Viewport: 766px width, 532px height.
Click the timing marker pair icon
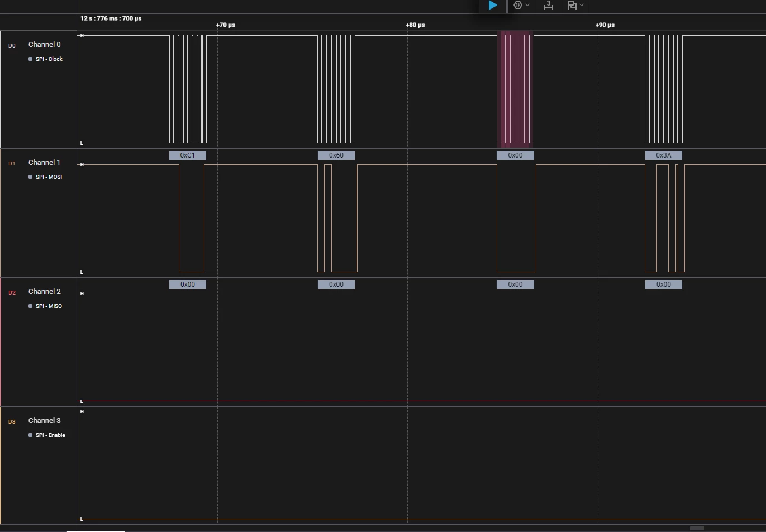572,5
